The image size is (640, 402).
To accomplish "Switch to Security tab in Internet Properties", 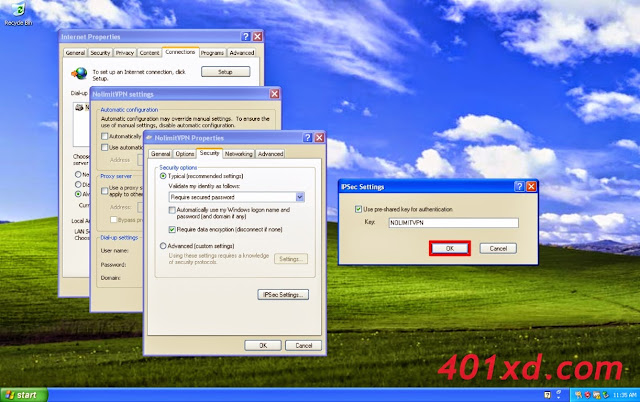I will point(100,53).
